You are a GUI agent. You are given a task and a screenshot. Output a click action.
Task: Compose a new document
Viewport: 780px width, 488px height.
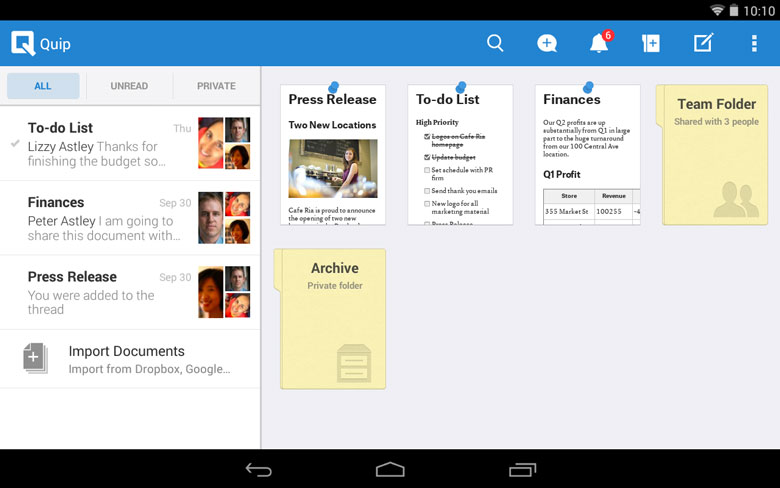point(703,43)
